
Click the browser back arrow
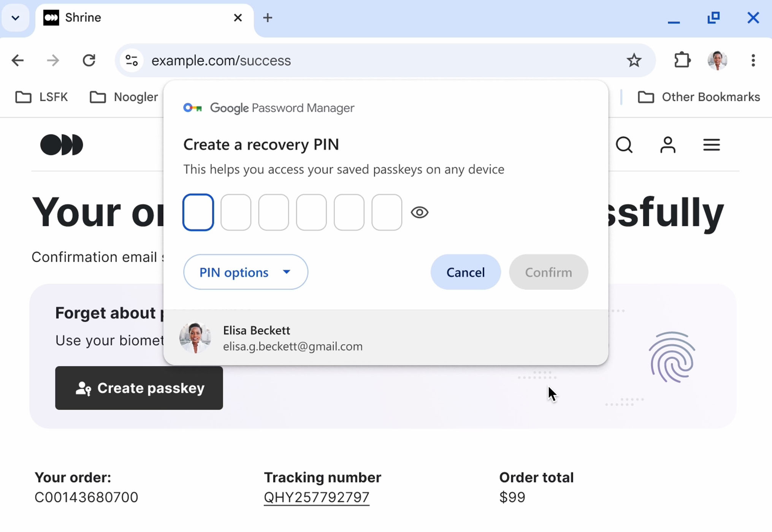pyautogui.click(x=17, y=60)
